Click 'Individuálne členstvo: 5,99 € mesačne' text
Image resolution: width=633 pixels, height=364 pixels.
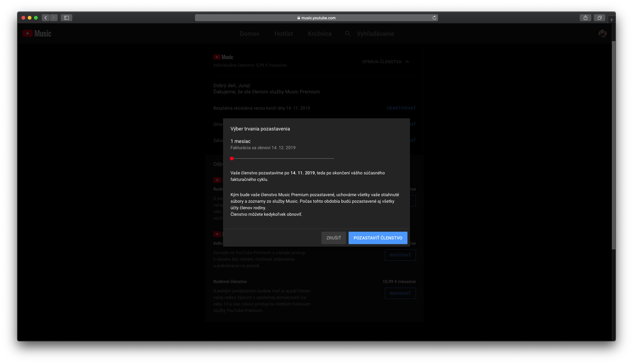tap(250, 65)
